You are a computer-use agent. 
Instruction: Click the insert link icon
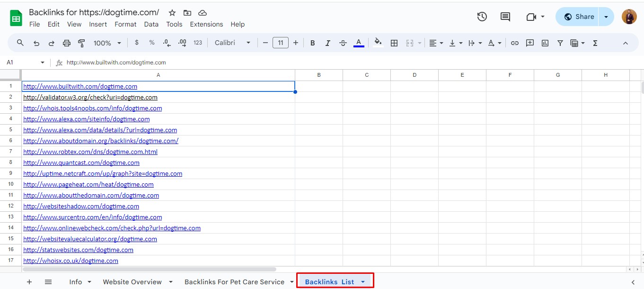515,43
